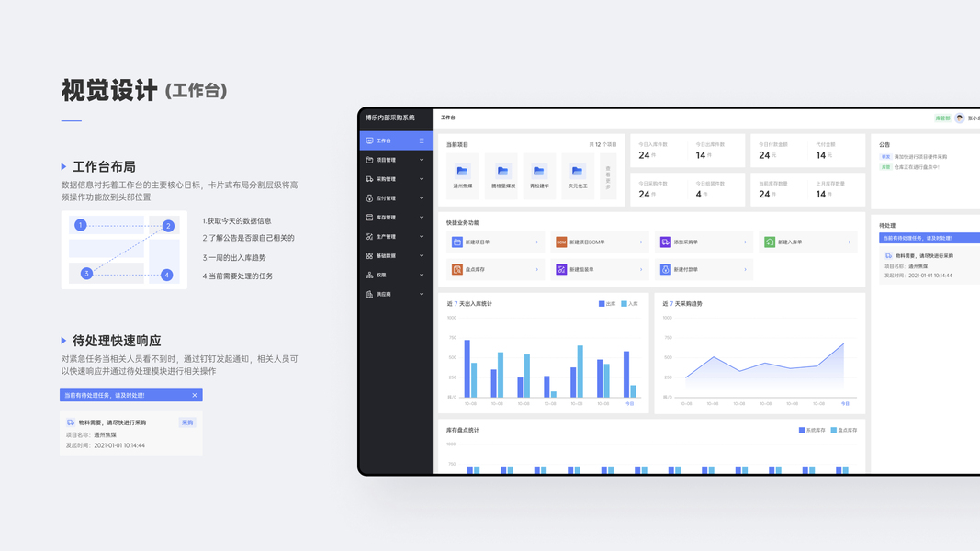Click the green 新建入库单 icon
Screen dimensions: 980x551
(x=770, y=242)
